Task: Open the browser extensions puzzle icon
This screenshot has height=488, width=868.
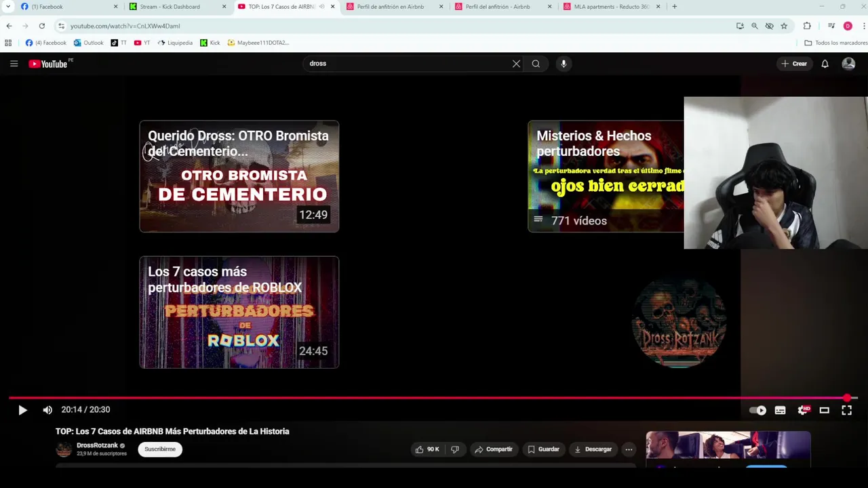Action: click(807, 26)
